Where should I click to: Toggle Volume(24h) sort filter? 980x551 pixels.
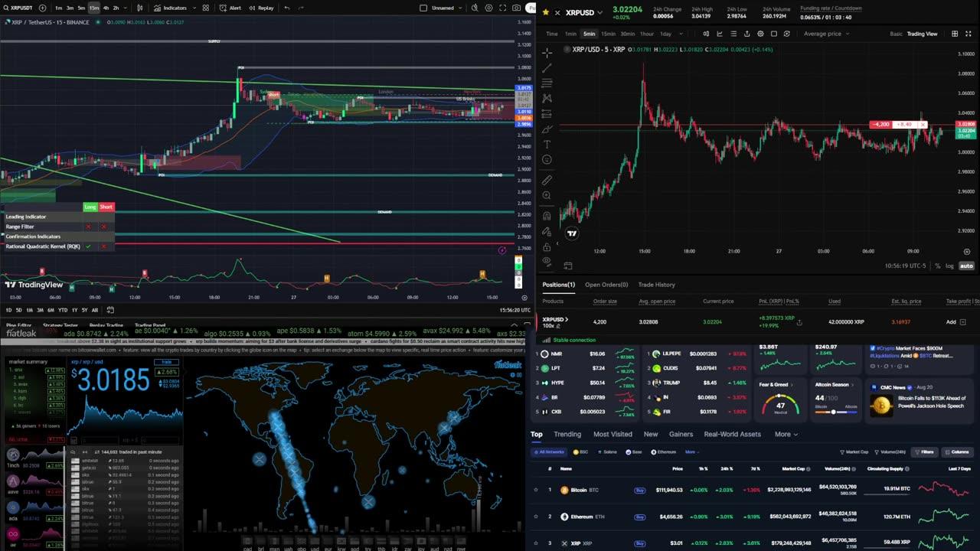[x=892, y=452]
